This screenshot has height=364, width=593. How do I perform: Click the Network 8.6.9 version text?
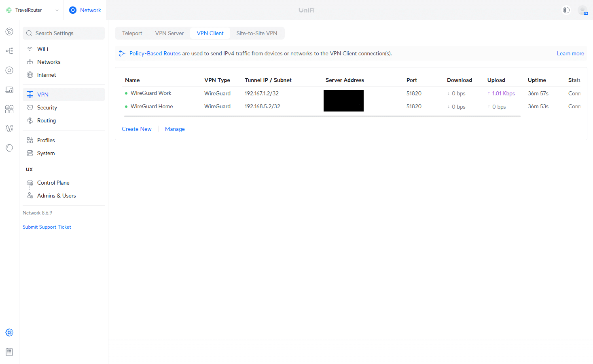pos(37,213)
